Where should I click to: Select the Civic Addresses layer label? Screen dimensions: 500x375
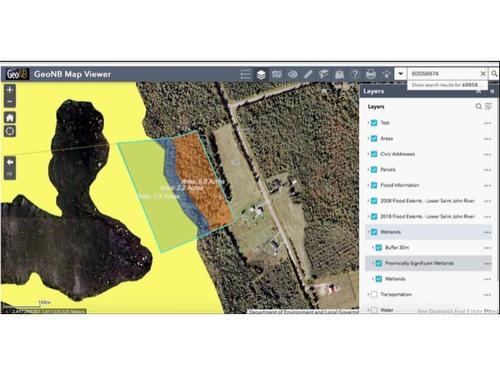[398, 154]
